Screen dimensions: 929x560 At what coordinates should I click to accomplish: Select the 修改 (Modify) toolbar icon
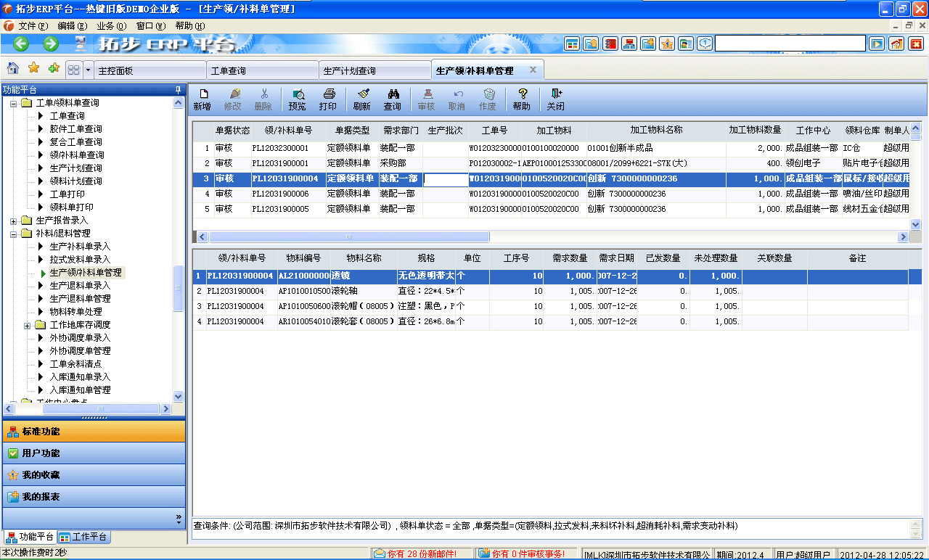pos(234,99)
